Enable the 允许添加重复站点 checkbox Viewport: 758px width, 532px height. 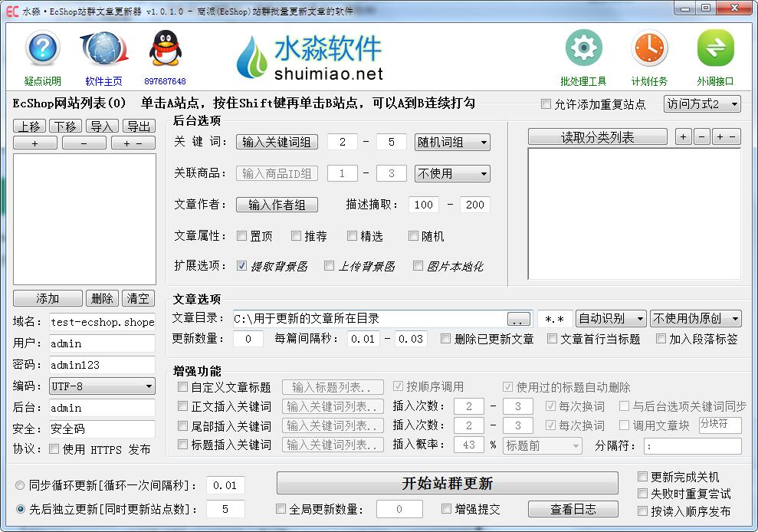point(547,103)
